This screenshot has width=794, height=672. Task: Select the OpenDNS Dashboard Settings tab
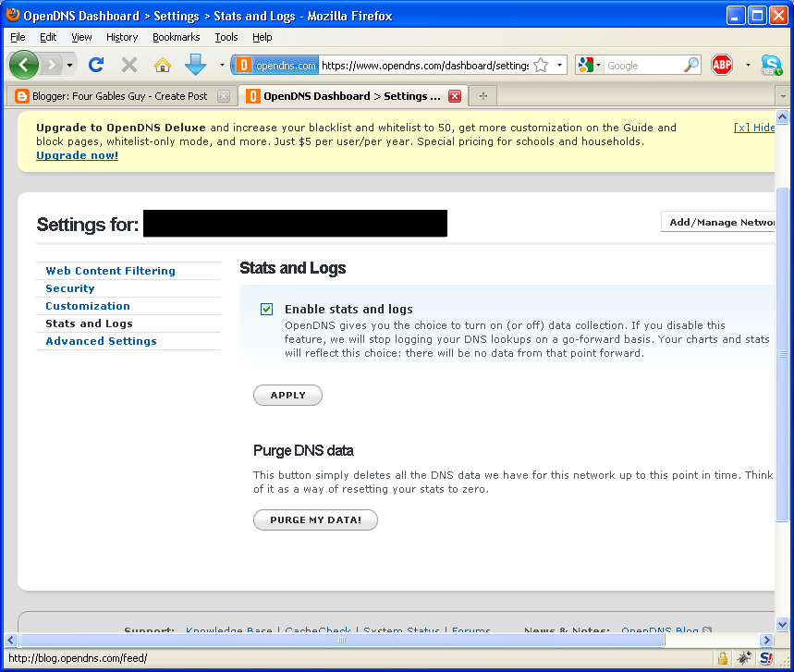pyautogui.click(x=353, y=96)
